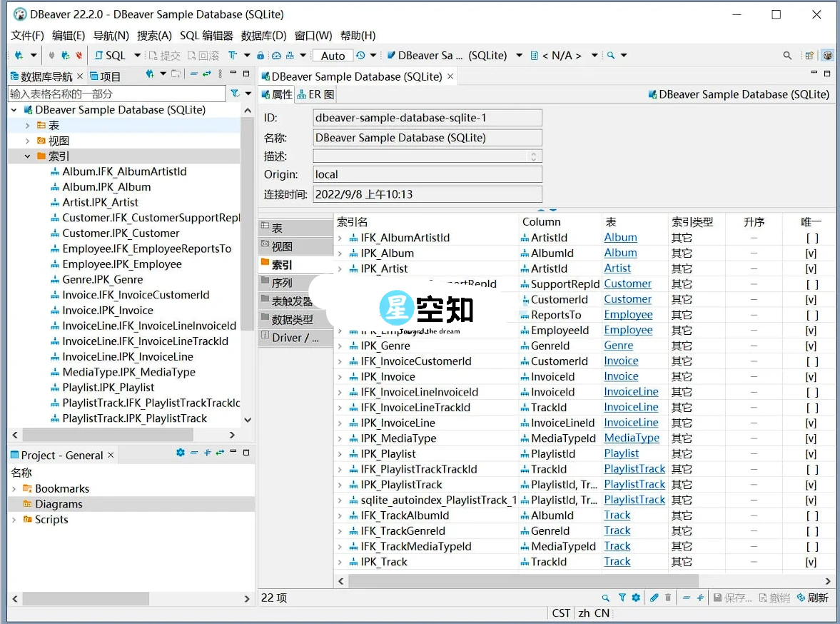This screenshot has width=840, height=624.
Task: Toggle the value panel paperclip icon
Action: point(654,598)
